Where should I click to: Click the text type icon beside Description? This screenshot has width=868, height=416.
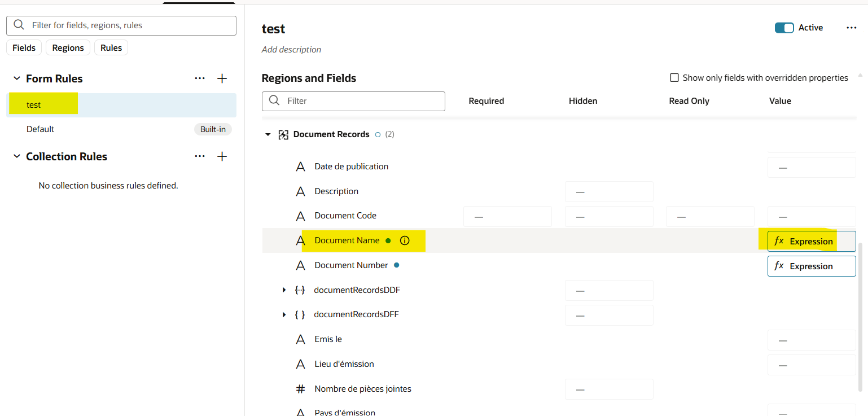pyautogui.click(x=301, y=191)
